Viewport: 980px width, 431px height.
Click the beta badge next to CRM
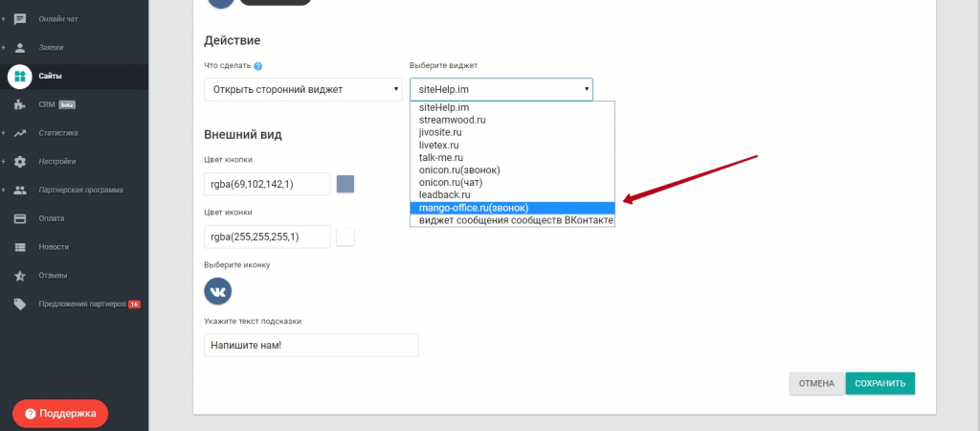click(x=67, y=105)
